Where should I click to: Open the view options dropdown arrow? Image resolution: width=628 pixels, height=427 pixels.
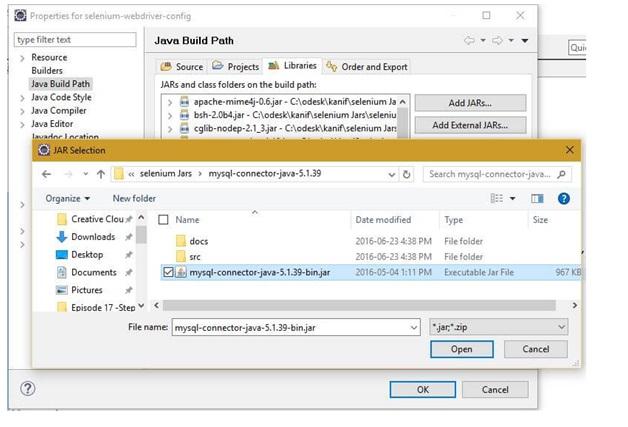point(512,199)
